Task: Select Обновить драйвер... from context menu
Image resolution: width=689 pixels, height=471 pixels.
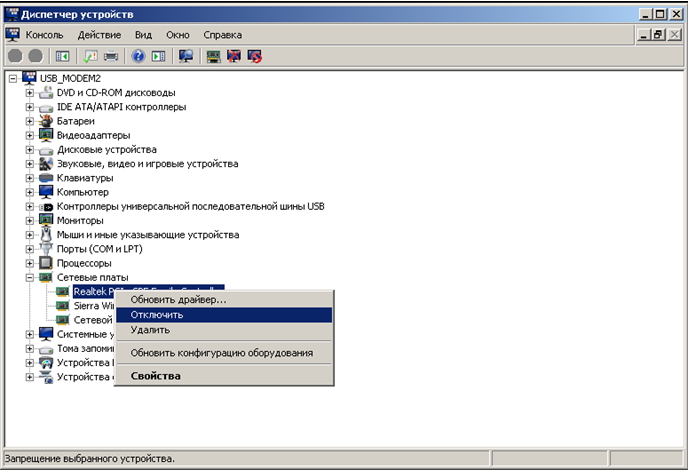Action: click(x=178, y=299)
